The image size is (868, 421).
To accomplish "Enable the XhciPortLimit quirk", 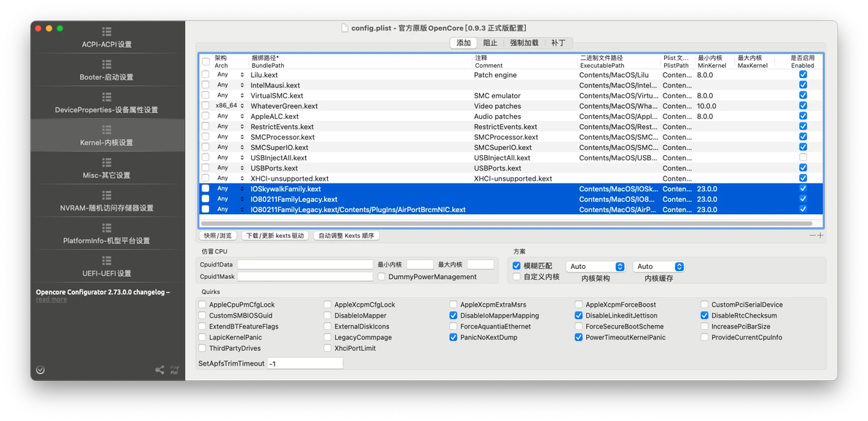I will [x=328, y=348].
